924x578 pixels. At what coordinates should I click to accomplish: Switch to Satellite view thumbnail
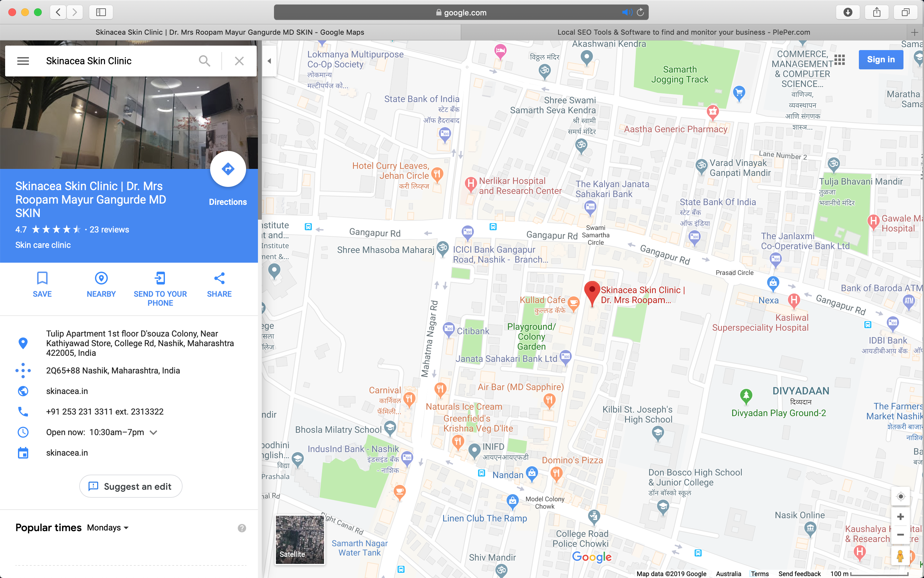300,539
